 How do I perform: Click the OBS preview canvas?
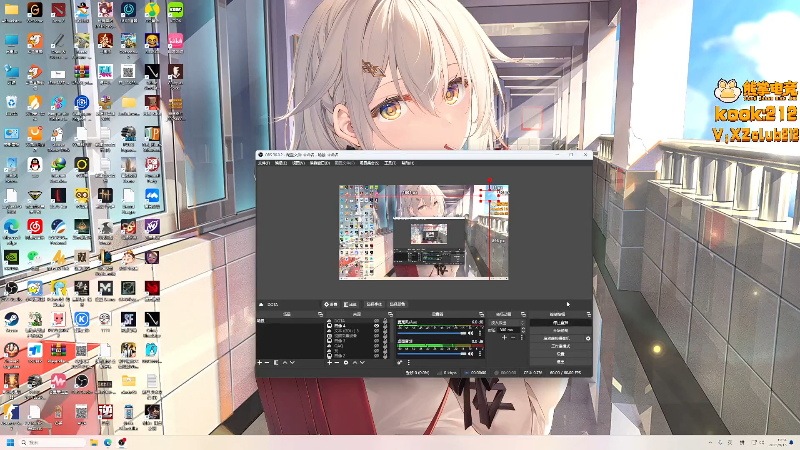coord(423,232)
